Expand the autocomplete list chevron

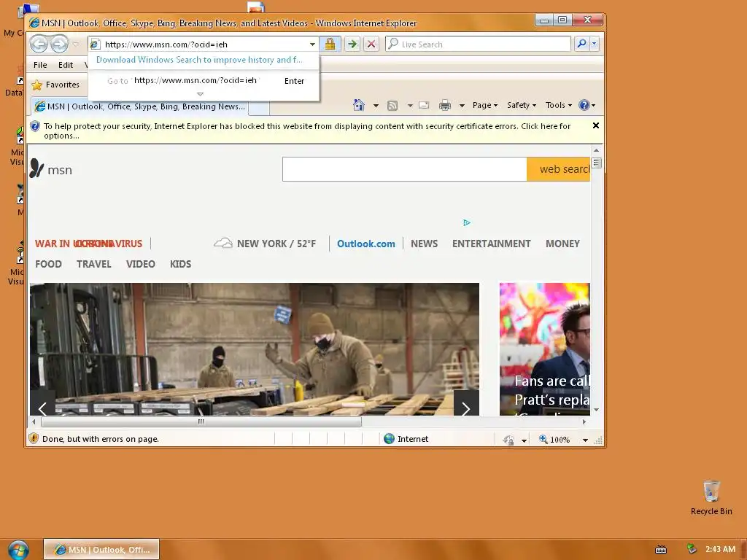[200, 94]
